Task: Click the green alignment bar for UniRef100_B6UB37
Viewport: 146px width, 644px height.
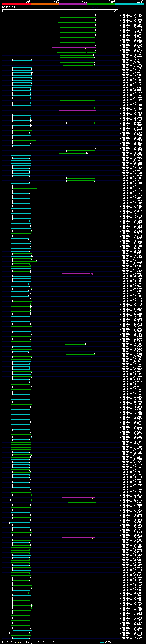Action: (81, 178)
